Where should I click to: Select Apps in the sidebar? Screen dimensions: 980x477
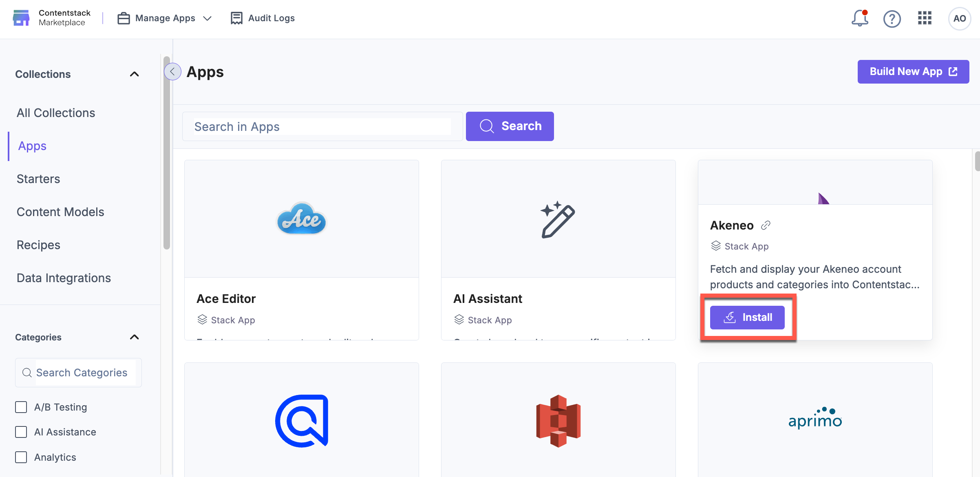[32, 146]
